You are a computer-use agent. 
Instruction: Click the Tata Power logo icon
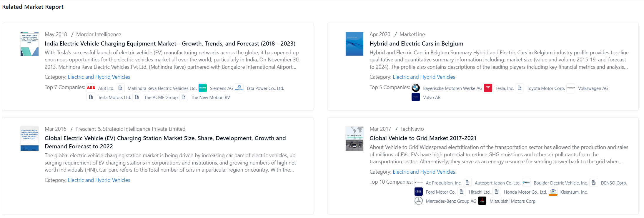point(239,88)
